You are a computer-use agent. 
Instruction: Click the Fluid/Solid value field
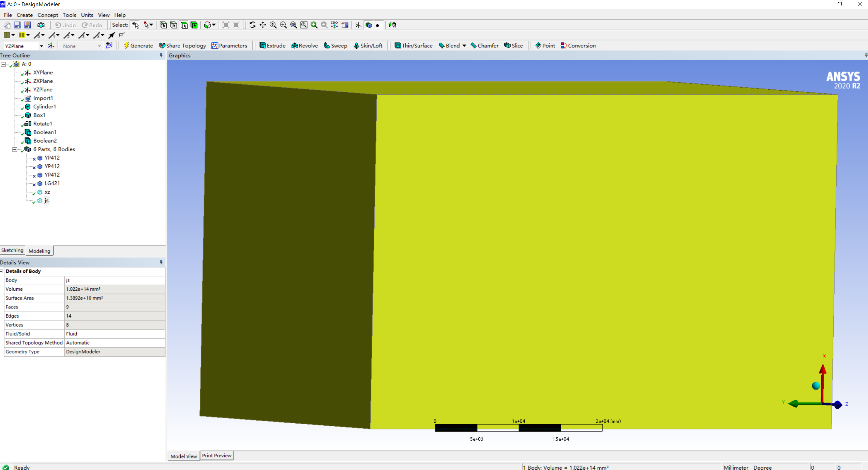(115, 334)
